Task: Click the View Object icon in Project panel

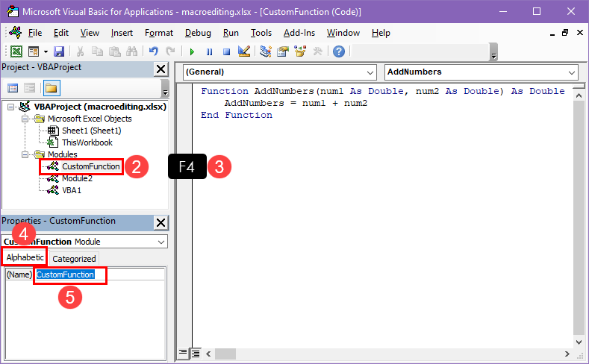Action: [x=29, y=88]
